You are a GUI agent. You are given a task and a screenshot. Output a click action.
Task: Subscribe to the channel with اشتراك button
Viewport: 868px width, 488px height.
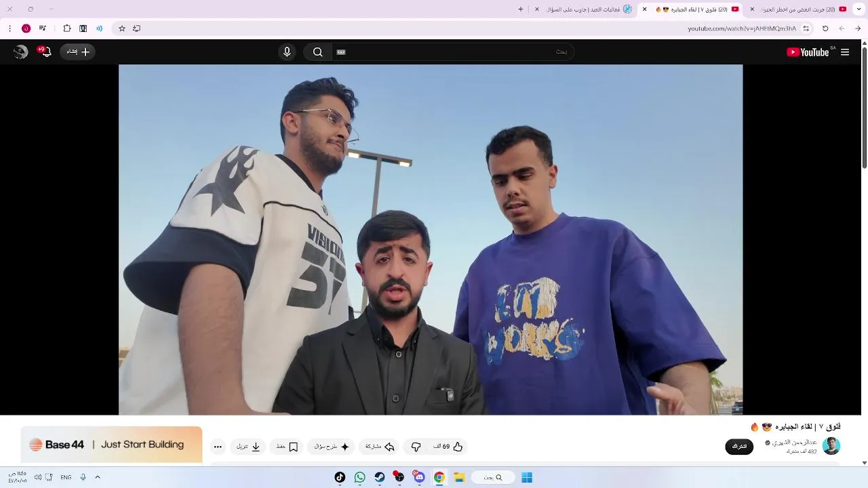739,447
